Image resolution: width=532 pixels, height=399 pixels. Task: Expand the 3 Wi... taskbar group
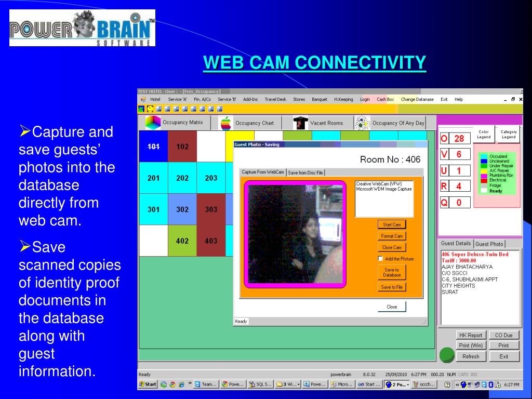tap(288, 384)
